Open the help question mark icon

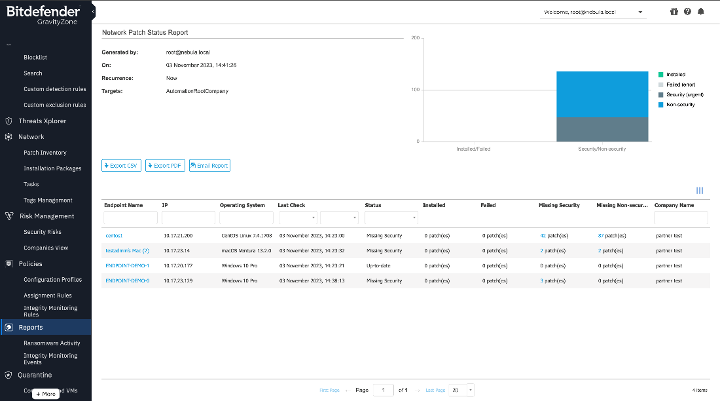687,13
